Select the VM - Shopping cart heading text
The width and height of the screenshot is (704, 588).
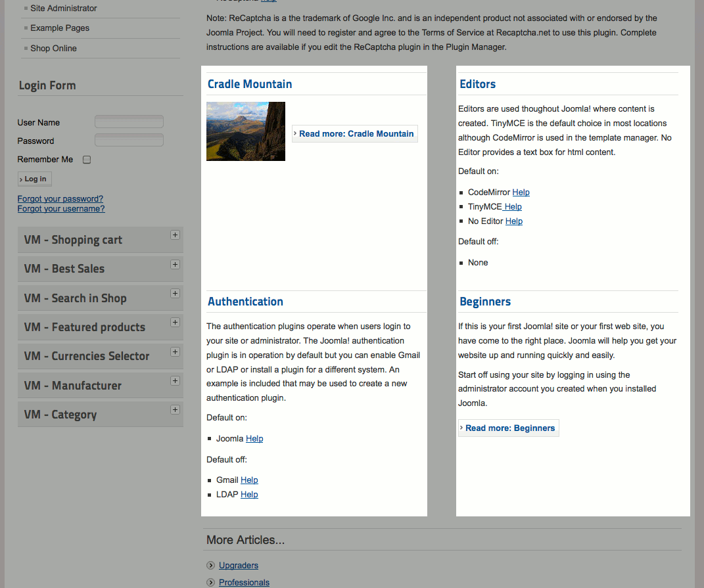coord(73,240)
